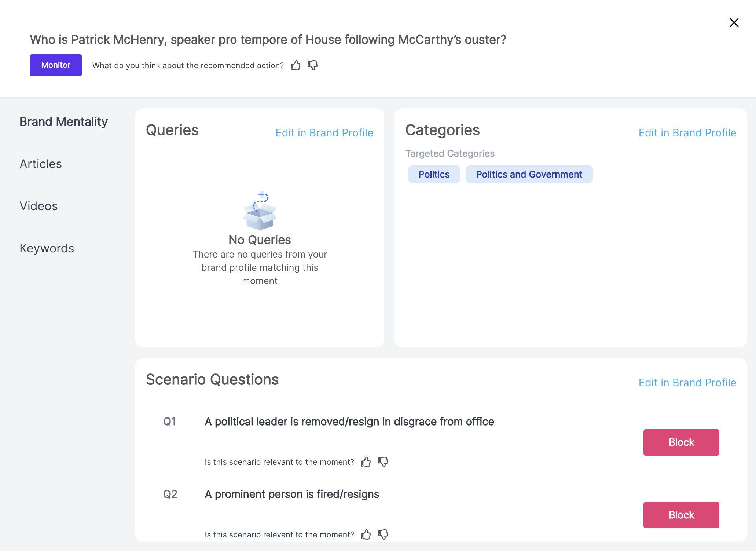
Task: Thumbs up the Q2 scenario relevance
Action: click(366, 534)
